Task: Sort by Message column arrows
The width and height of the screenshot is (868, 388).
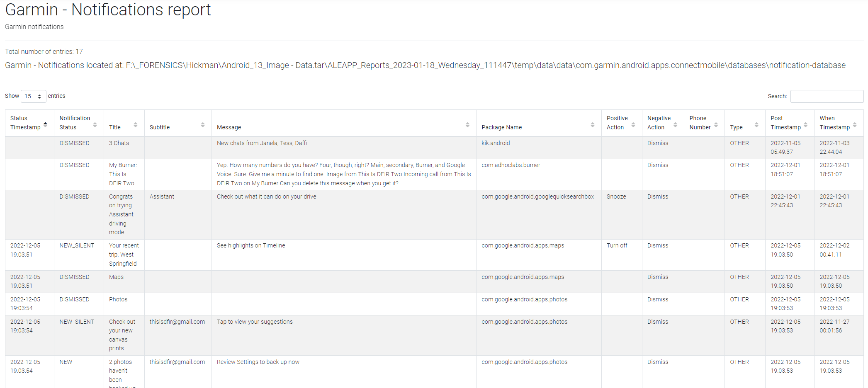Action: [x=467, y=125]
